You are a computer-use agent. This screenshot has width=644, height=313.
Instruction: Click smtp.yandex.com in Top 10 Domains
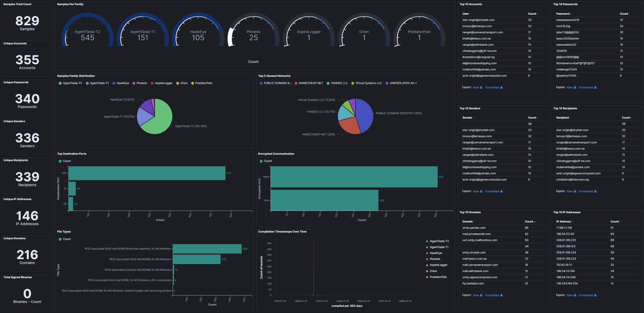tap(474, 228)
